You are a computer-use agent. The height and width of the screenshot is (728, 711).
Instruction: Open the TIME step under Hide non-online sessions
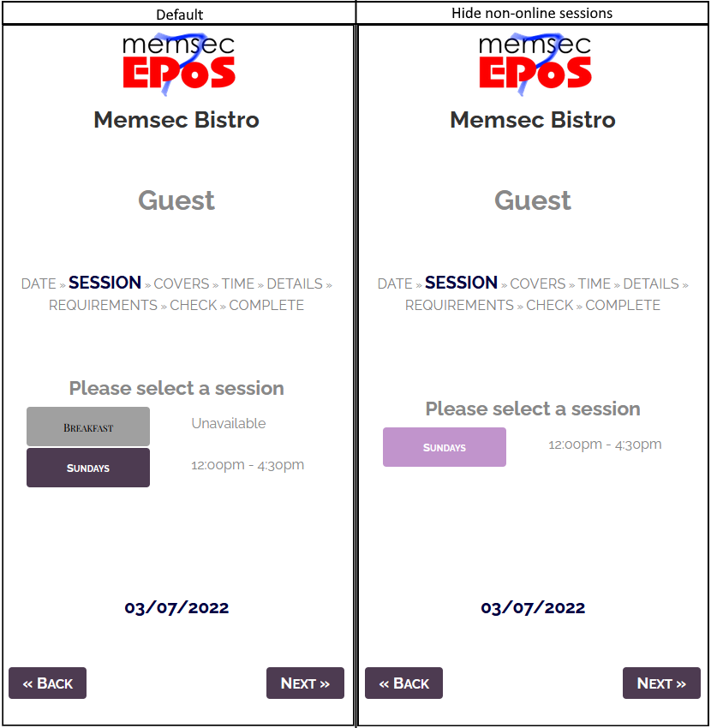[594, 283]
